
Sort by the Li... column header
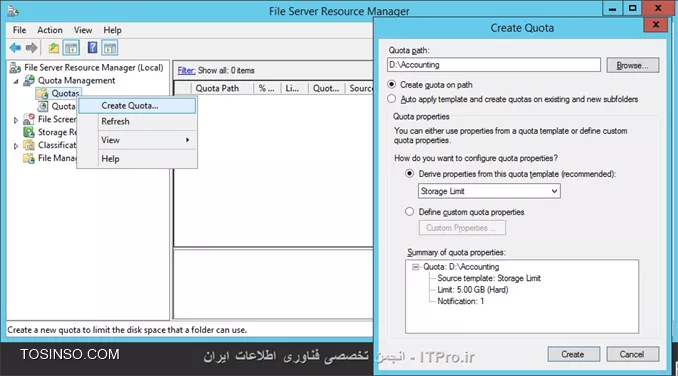pyautogui.click(x=294, y=88)
